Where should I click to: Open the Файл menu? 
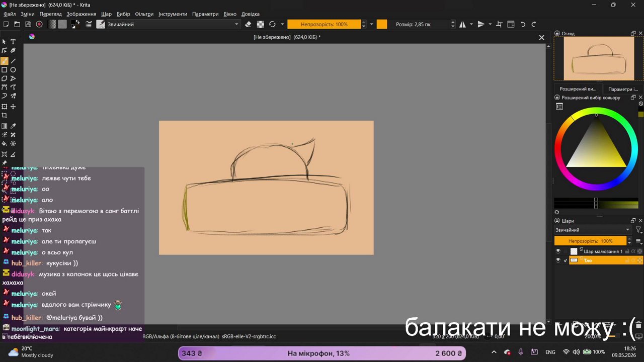(10, 14)
